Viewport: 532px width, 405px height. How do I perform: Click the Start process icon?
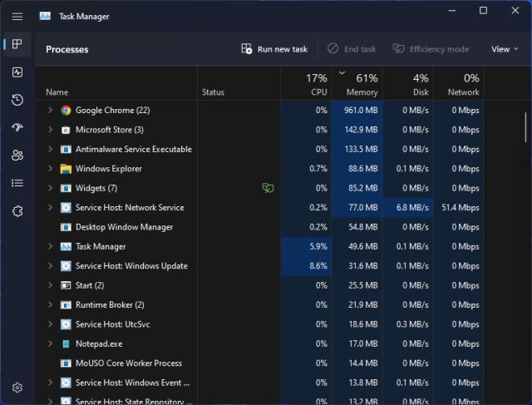tap(66, 285)
